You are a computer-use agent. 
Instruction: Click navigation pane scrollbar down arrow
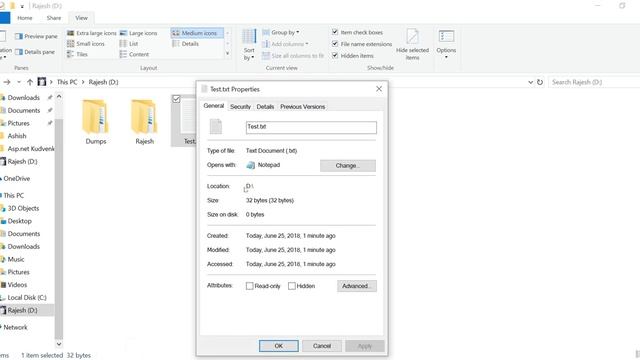(x=59, y=344)
